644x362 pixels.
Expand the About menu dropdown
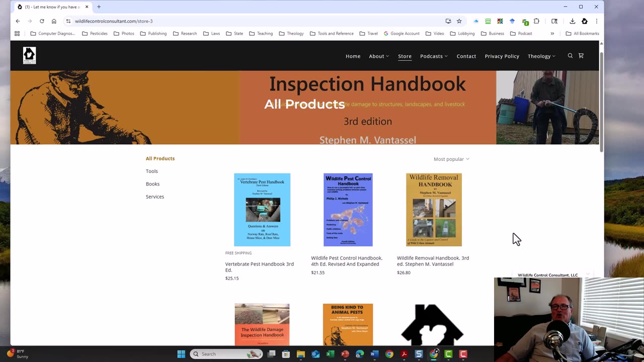379,56
